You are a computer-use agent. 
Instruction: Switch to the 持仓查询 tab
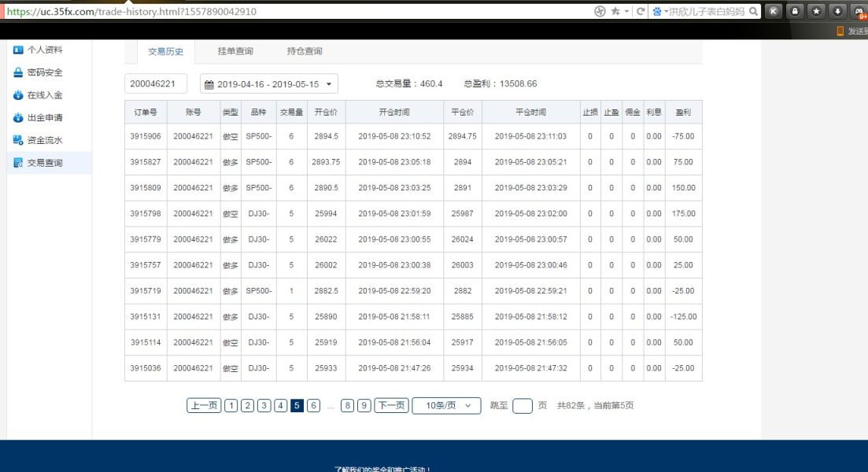pos(305,52)
